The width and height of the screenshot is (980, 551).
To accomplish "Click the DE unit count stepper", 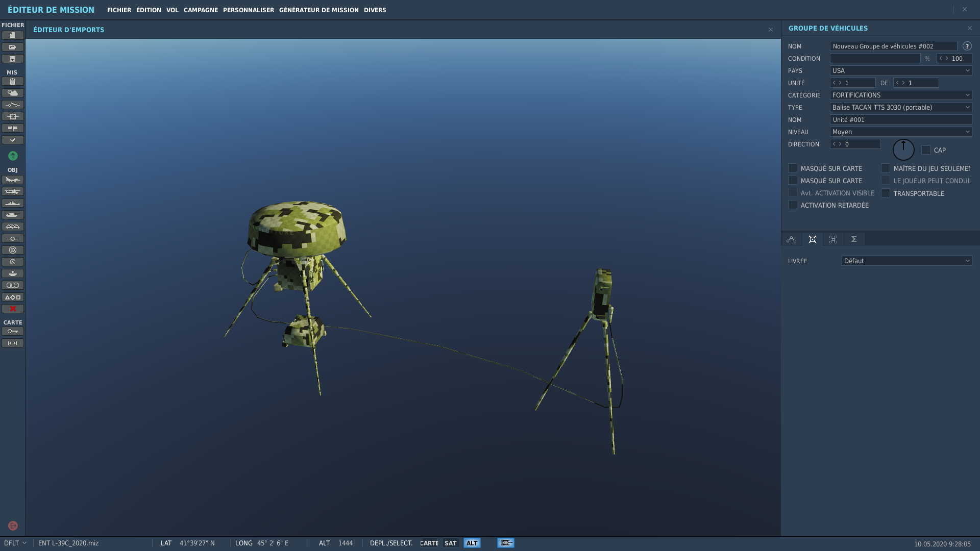I will [x=916, y=83].
